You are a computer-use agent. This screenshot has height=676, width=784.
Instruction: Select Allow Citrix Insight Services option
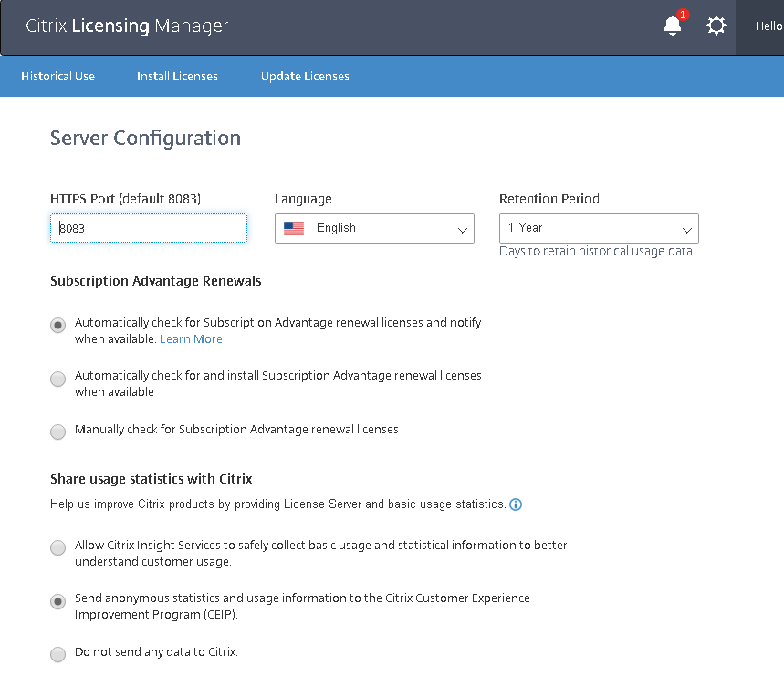click(58, 548)
